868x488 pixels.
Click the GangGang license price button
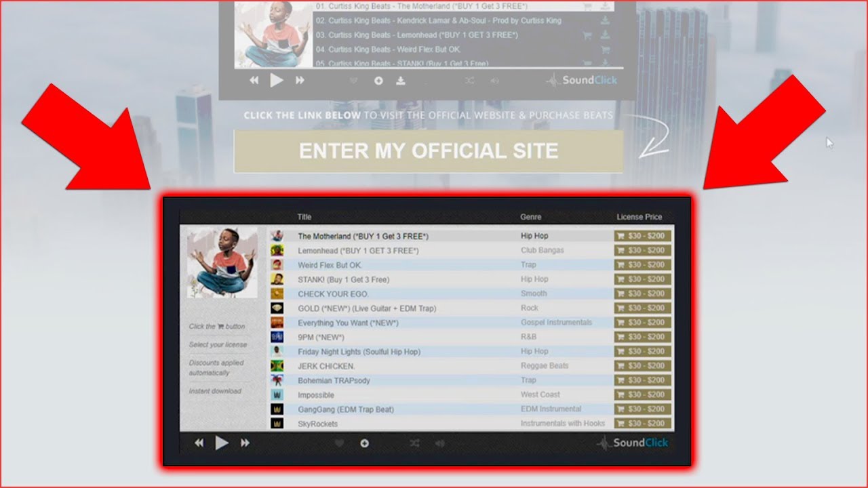(x=643, y=409)
